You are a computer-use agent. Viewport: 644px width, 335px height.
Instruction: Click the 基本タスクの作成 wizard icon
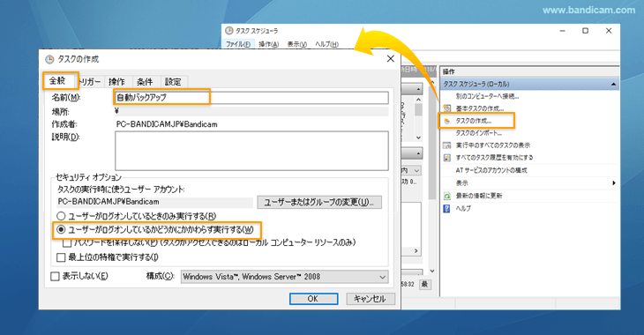(x=447, y=108)
